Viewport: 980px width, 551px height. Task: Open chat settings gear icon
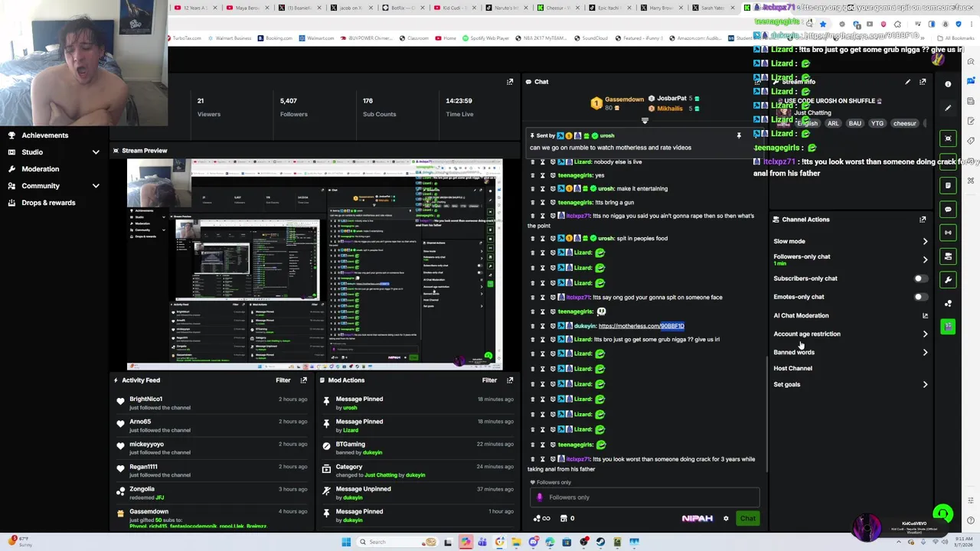click(726, 518)
